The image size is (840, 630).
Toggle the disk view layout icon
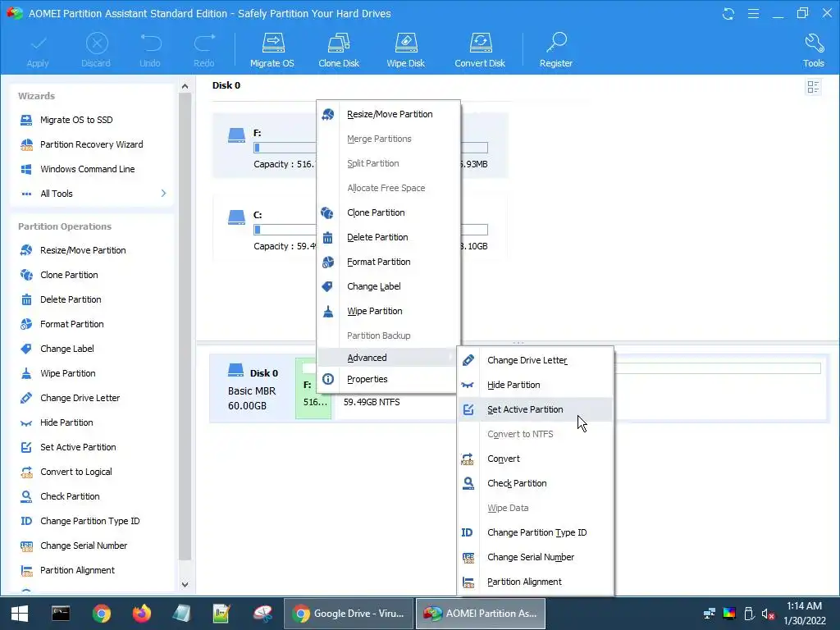point(813,87)
